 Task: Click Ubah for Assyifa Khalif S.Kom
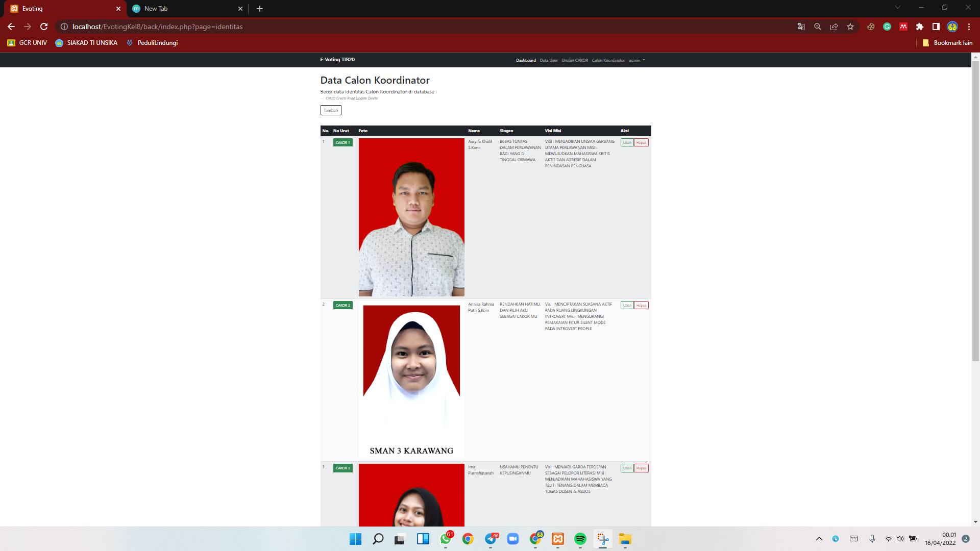[627, 142]
